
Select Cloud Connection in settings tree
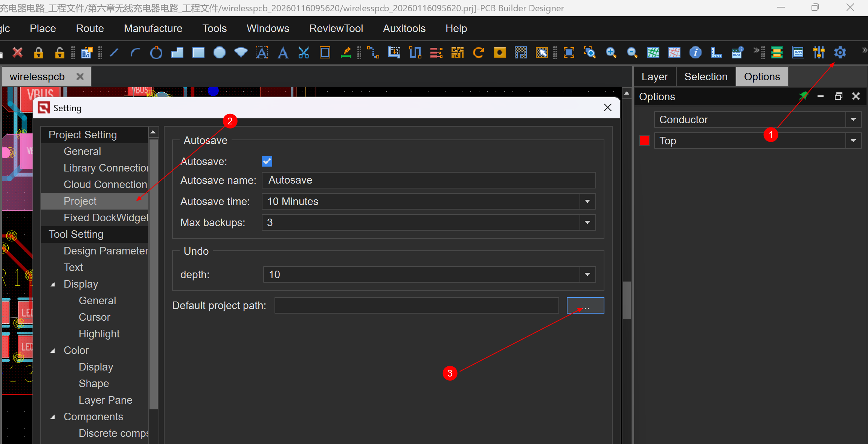coord(105,184)
